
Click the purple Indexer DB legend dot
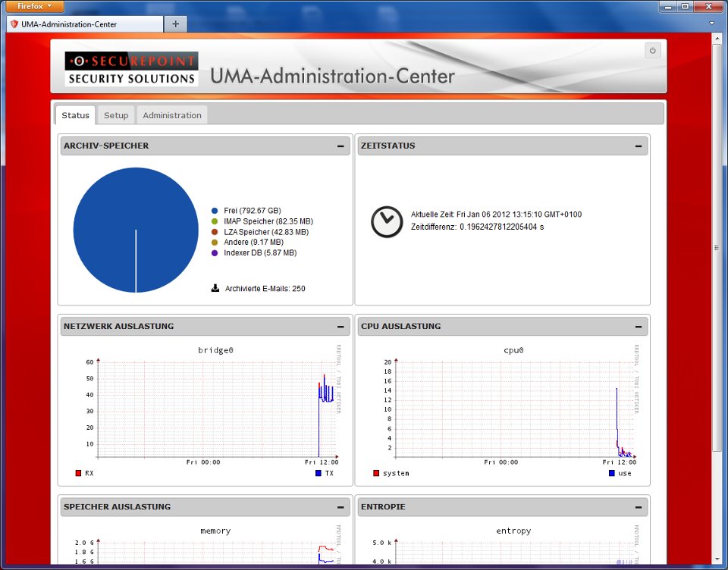point(215,253)
